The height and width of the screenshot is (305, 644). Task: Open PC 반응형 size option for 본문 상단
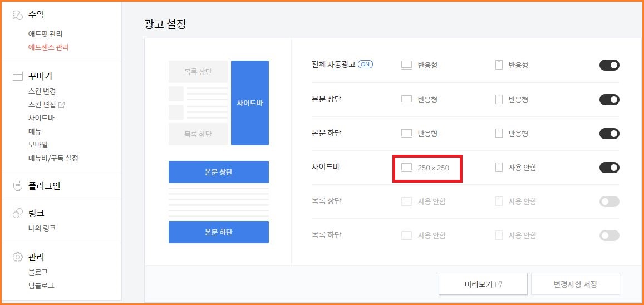click(427, 100)
